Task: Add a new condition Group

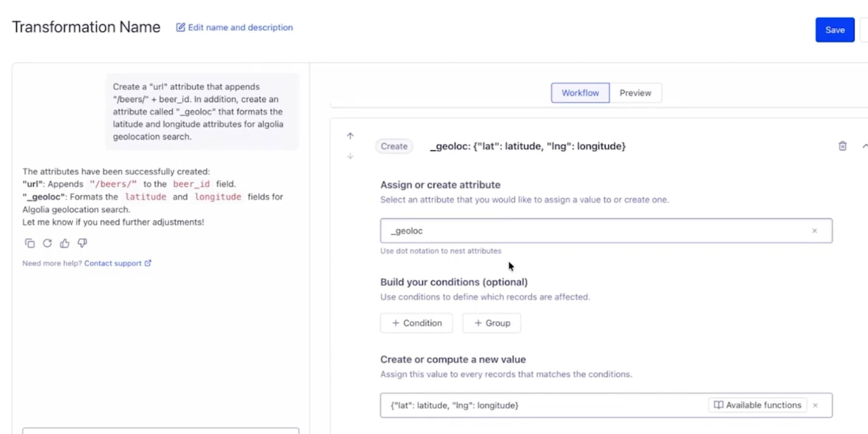Action: [491, 323]
